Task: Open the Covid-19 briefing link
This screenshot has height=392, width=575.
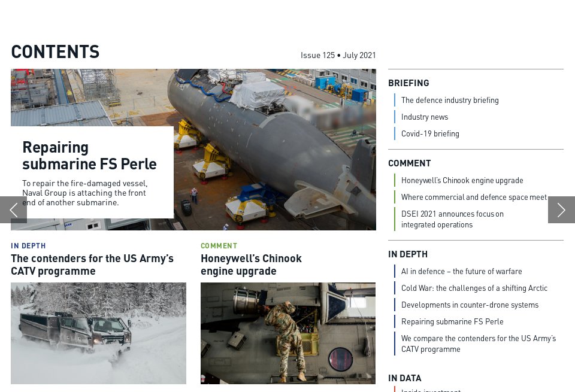Action: (x=429, y=133)
